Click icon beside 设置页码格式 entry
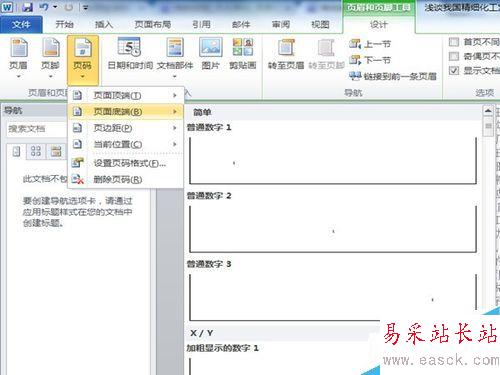500x375 pixels. coord(78,163)
